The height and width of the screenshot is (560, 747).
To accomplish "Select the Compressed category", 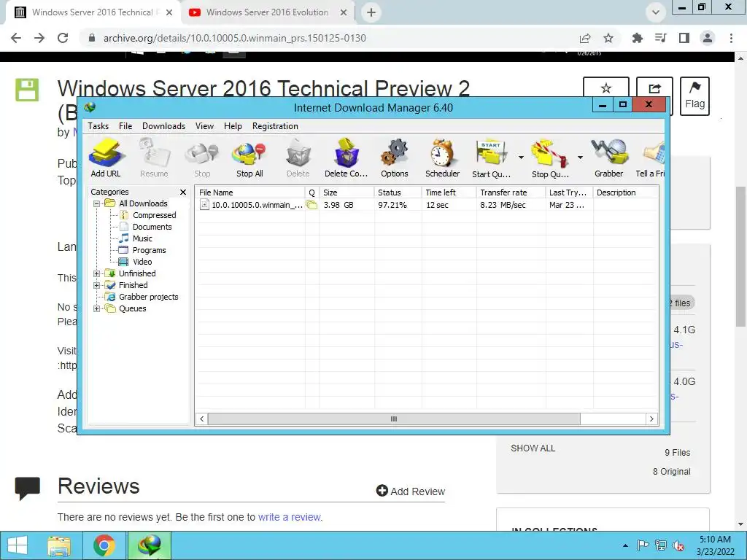I will 155,215.
